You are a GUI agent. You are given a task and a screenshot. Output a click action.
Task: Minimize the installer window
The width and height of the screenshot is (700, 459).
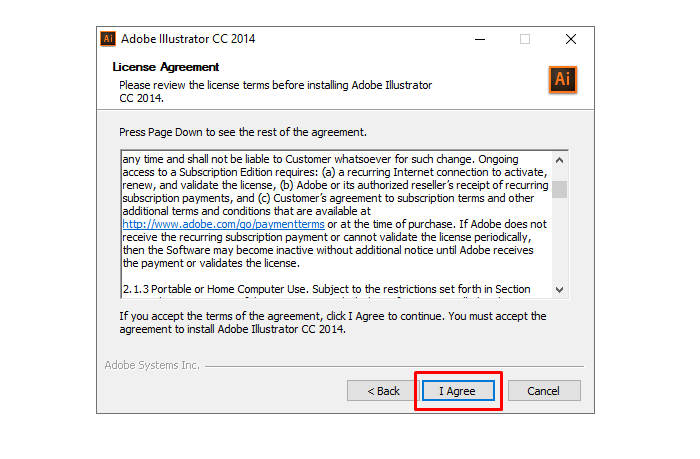pos(479,39)
